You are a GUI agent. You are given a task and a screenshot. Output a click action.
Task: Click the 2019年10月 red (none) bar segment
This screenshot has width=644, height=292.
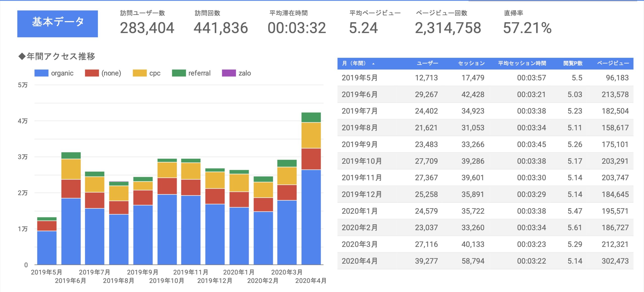pos(167,186)
